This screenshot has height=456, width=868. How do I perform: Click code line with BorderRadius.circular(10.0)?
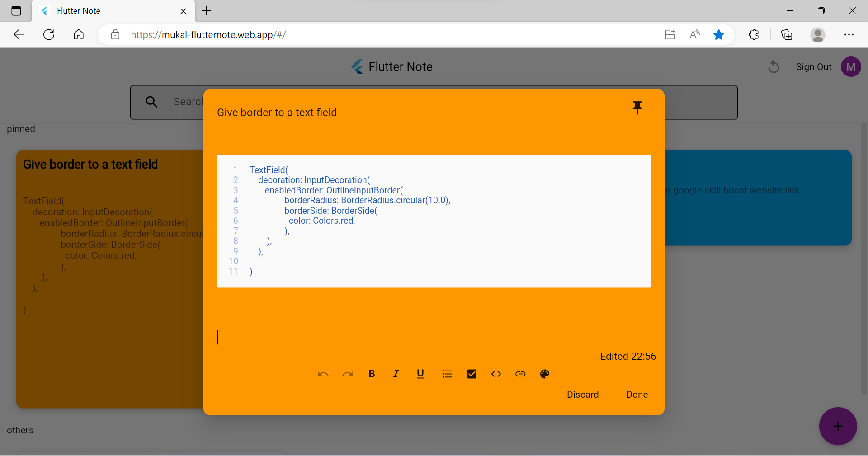click(x=367, y=200)
